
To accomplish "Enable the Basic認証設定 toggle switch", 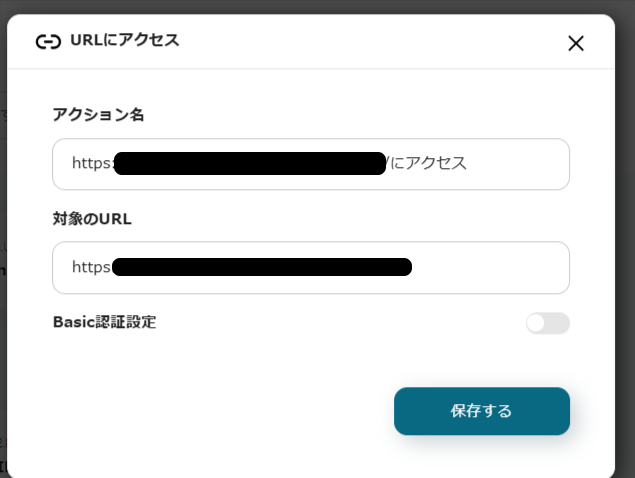I will click(547, 323).
